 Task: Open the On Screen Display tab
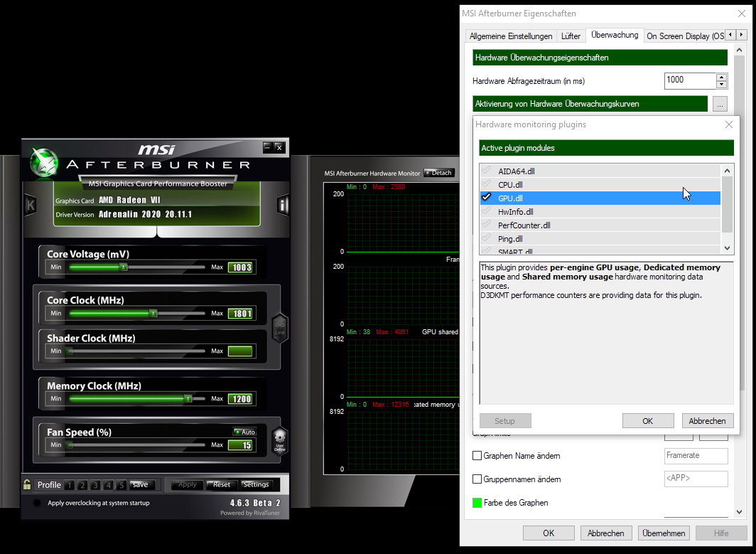pos(685,36)
